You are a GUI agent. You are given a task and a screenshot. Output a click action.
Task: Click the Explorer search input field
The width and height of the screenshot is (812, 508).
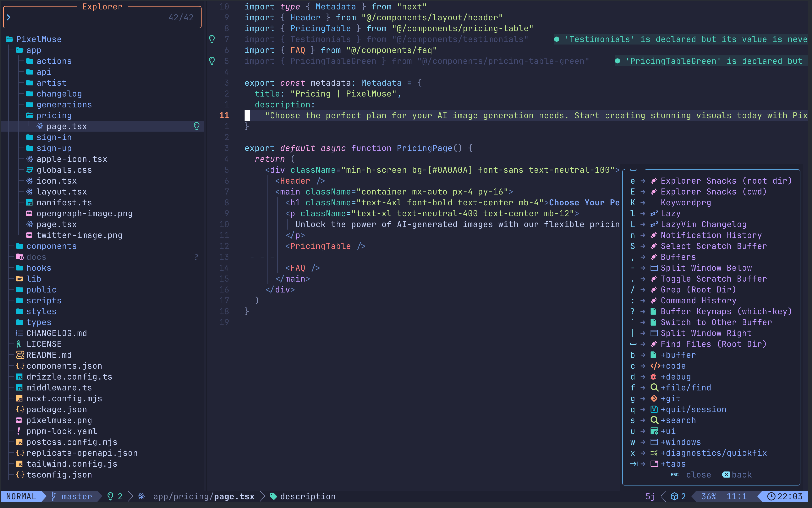coord(102,17)
